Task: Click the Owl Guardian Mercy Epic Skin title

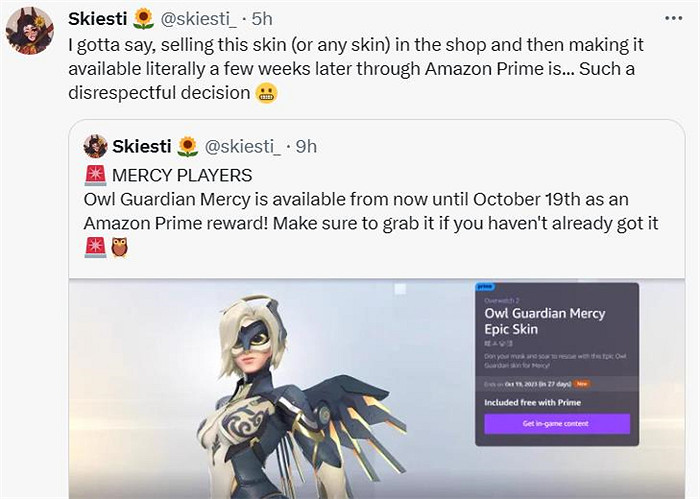Action: coord(545,321)
